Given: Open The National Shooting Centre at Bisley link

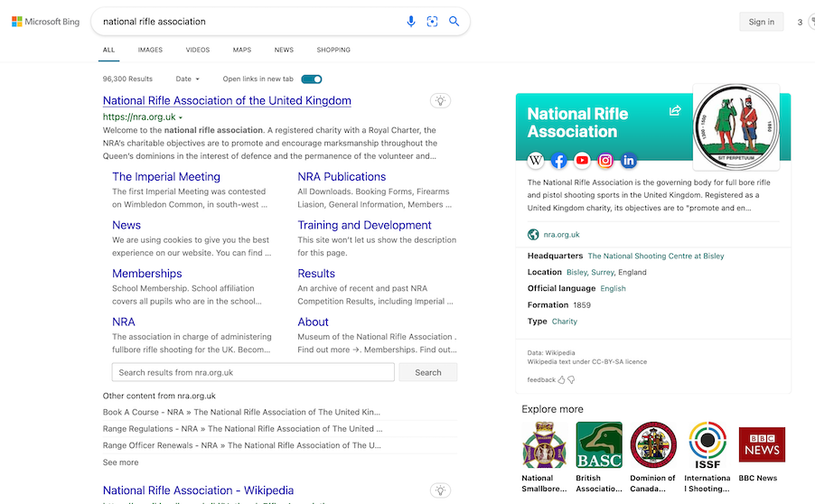Looking at the screenshot, I should point(656,257).
